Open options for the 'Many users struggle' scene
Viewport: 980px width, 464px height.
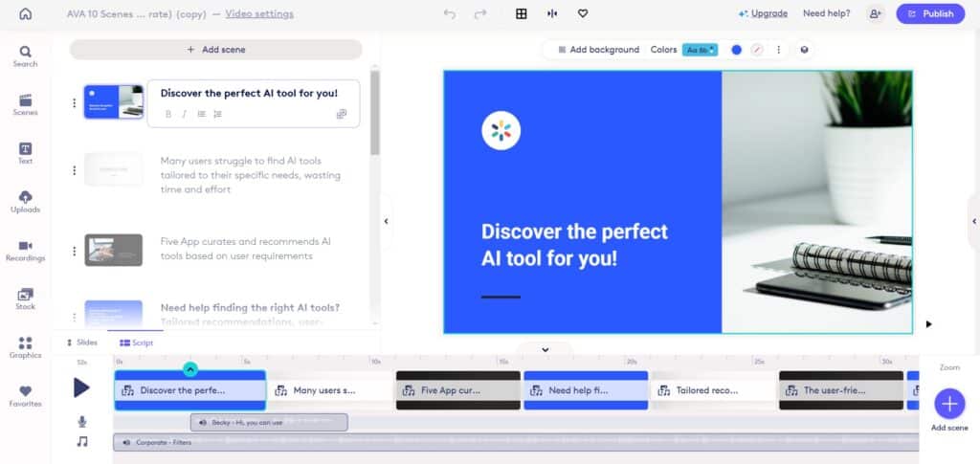pos(74,170)
